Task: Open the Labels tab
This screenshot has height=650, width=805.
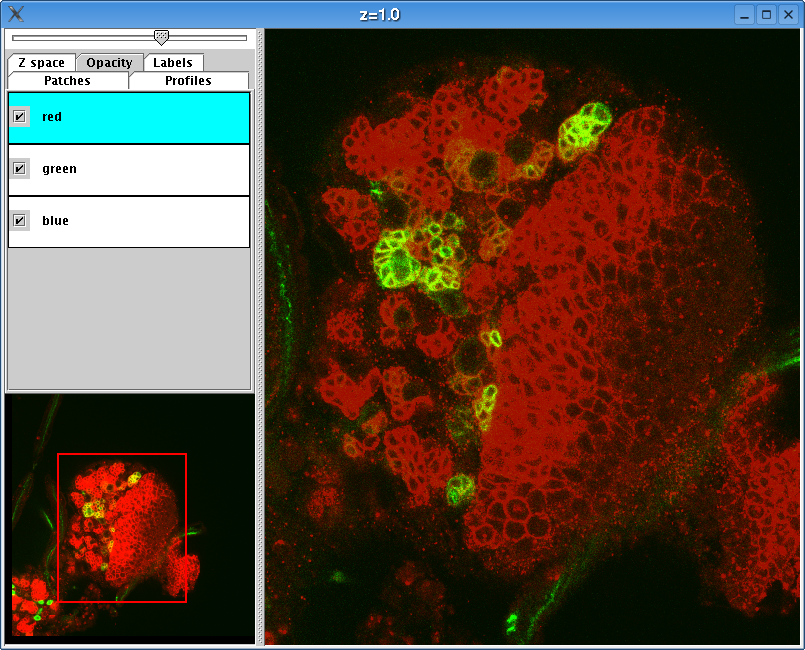Action: click(173, 63)
